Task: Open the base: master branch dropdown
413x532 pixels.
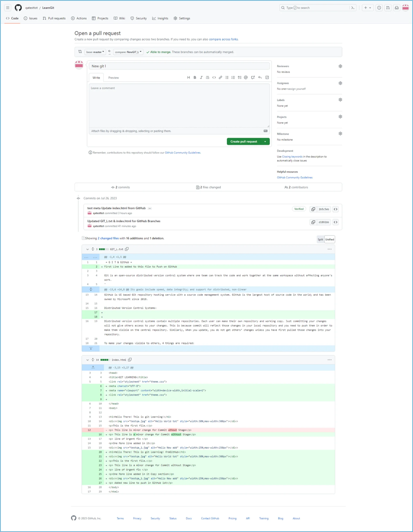Action: (95, 52)
